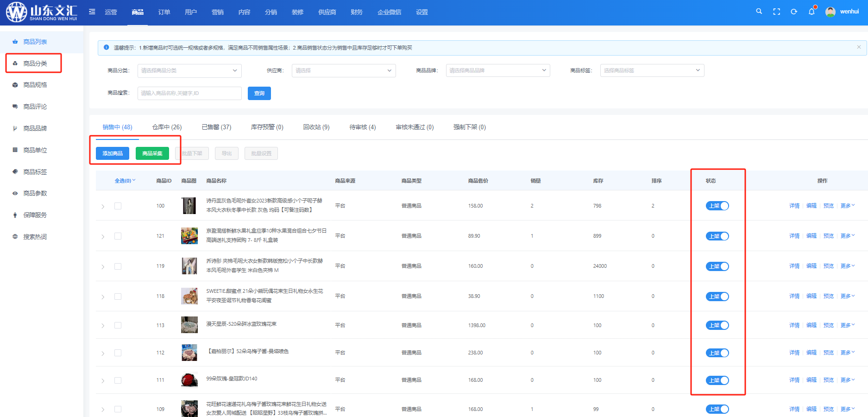This screenshot has height=417, width=868.
Task: Toggle 上架 switch for product 119
Action: pyautogui.click(x=717, y=266)
